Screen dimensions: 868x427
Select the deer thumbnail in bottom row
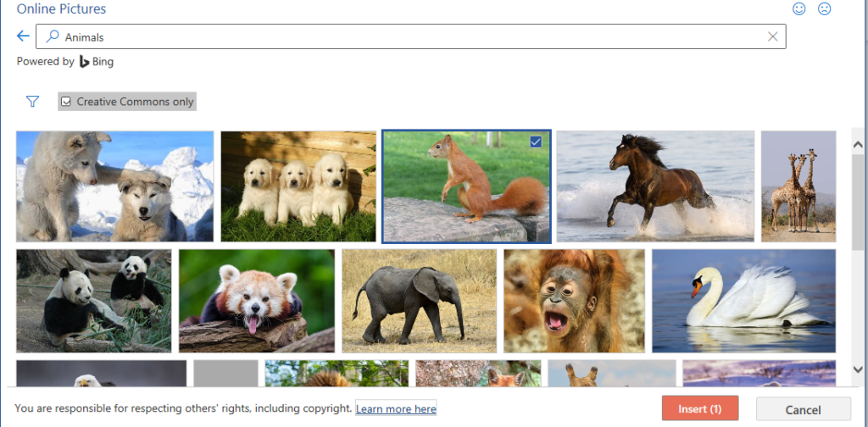click(612, 374)
